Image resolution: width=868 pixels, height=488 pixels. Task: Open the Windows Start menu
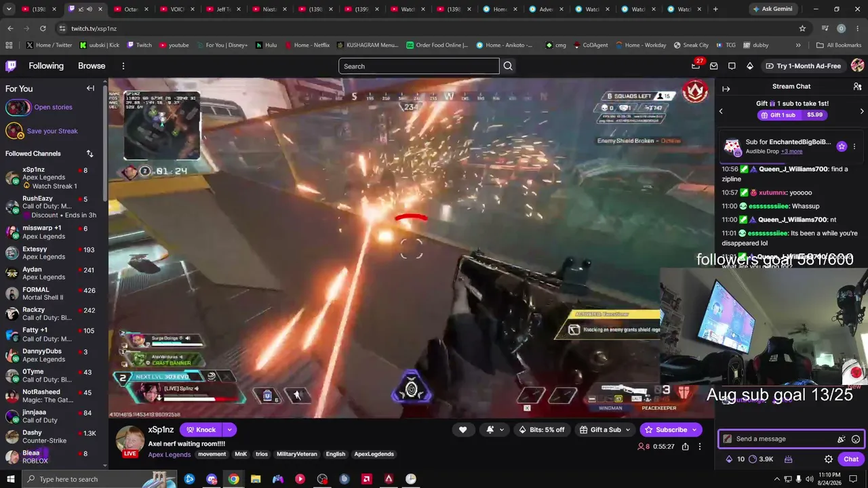click(x=10, y=479)
